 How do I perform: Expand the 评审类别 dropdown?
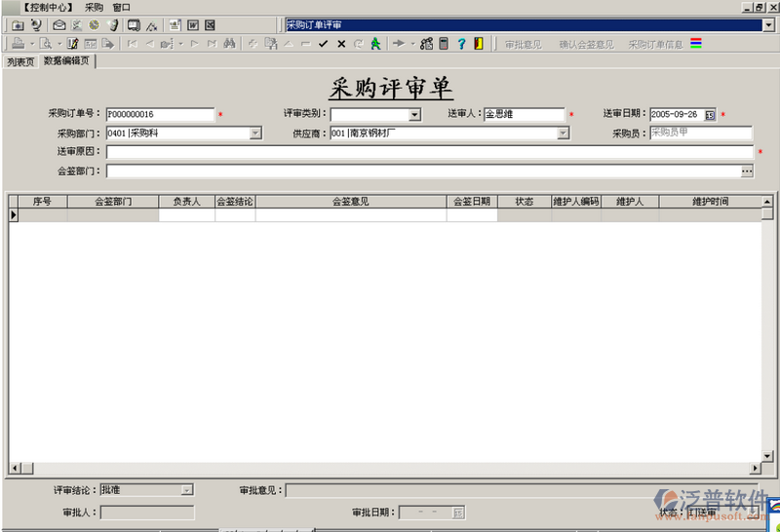pyautogui.click(x=414, y=115)
